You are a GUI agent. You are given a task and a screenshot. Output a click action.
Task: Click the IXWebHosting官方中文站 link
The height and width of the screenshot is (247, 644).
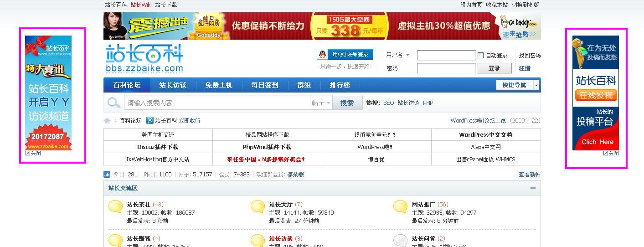point(158,160)
